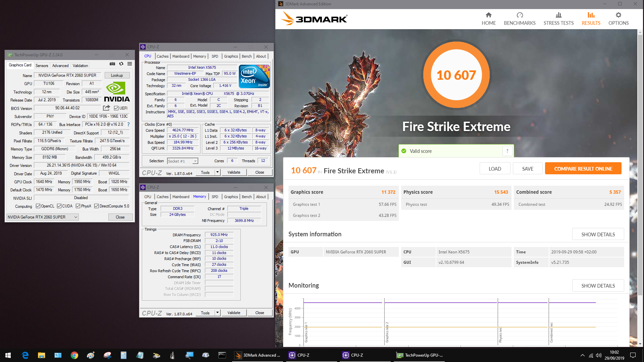Expand Tools arrow in lower CPU-Z
Screen dimensions: 644x362
click(217, 313)
